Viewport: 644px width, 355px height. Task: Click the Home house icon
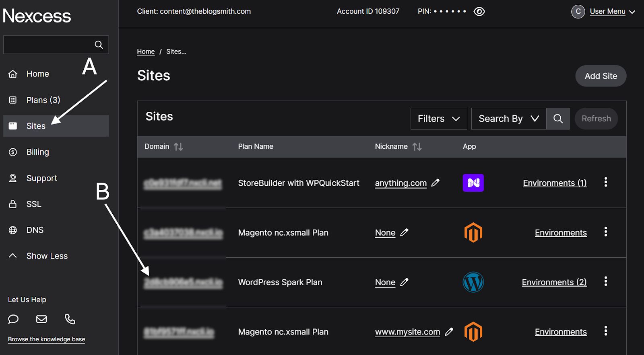pyautogui.click(x=13, y=74)
